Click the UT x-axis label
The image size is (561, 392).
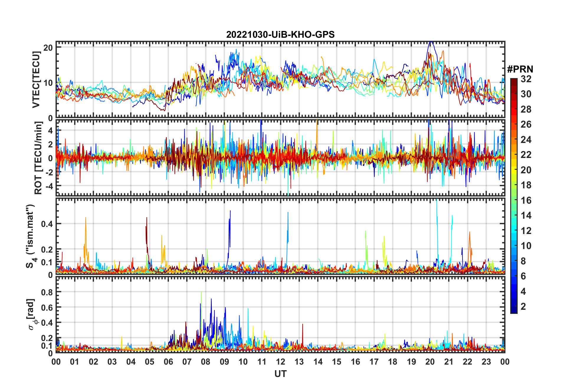pos(280,374)
